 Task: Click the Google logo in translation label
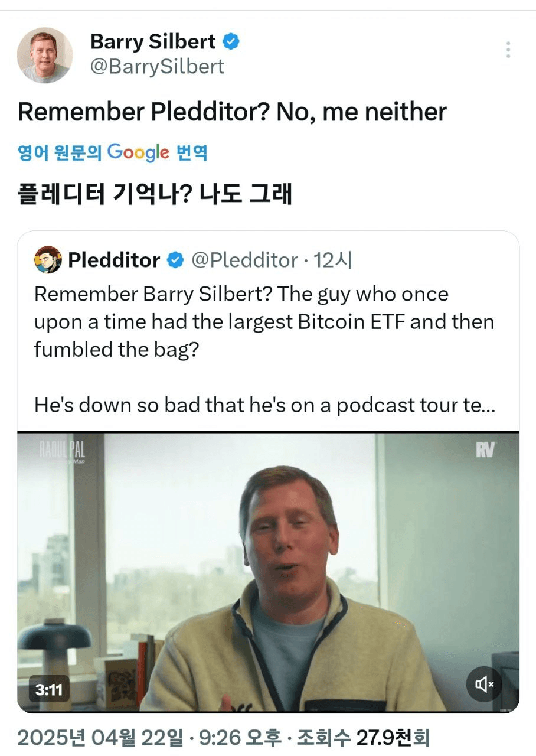138,153
